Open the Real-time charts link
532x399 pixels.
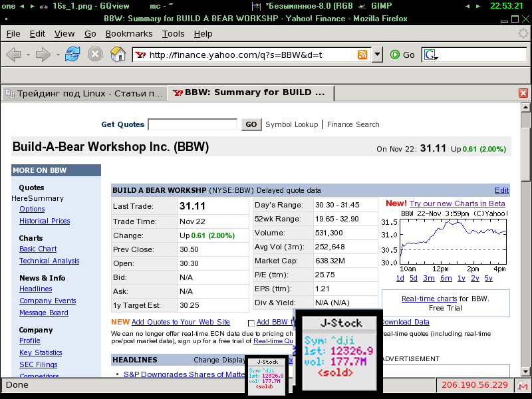pyautogui.click(x=429, y=299)
